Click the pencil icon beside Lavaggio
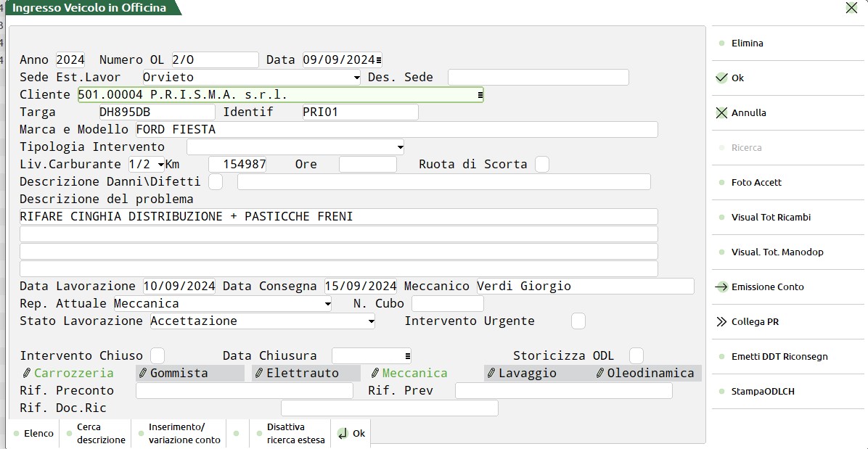This screenshot has width=868, height=449. (x=491, y=373)
